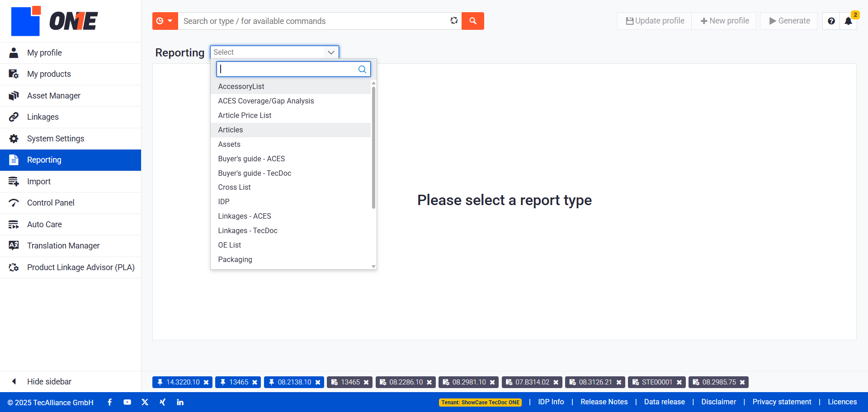
Task: Hide the sidebar
Action: click(x=71, y=382)
